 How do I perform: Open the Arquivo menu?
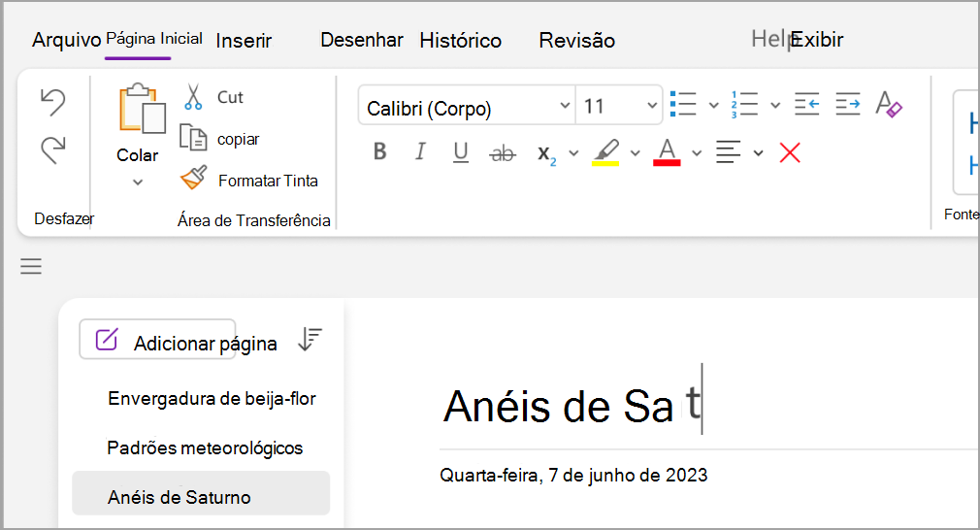67,40
